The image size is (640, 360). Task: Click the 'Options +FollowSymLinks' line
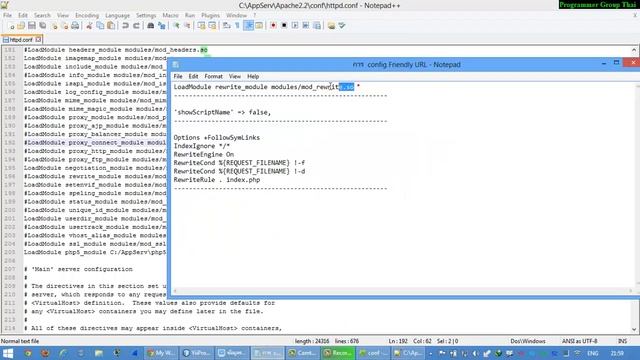(x=217, y=138)
